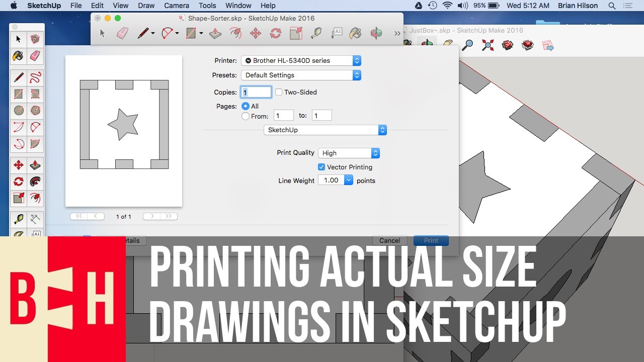This screenshot has height=362, width=644.
Task: Select the All pages radio button
Action: 246,106
